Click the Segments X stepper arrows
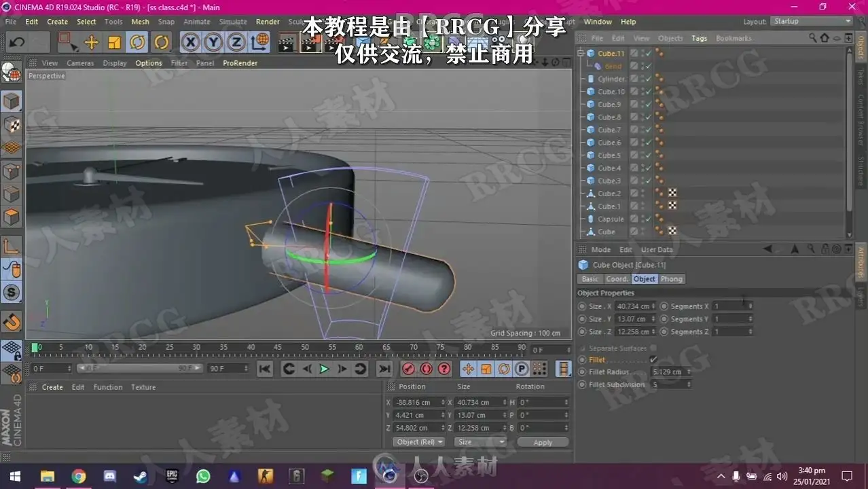The image size is (868, 489). pyautogui.click(x=751, y=306)
